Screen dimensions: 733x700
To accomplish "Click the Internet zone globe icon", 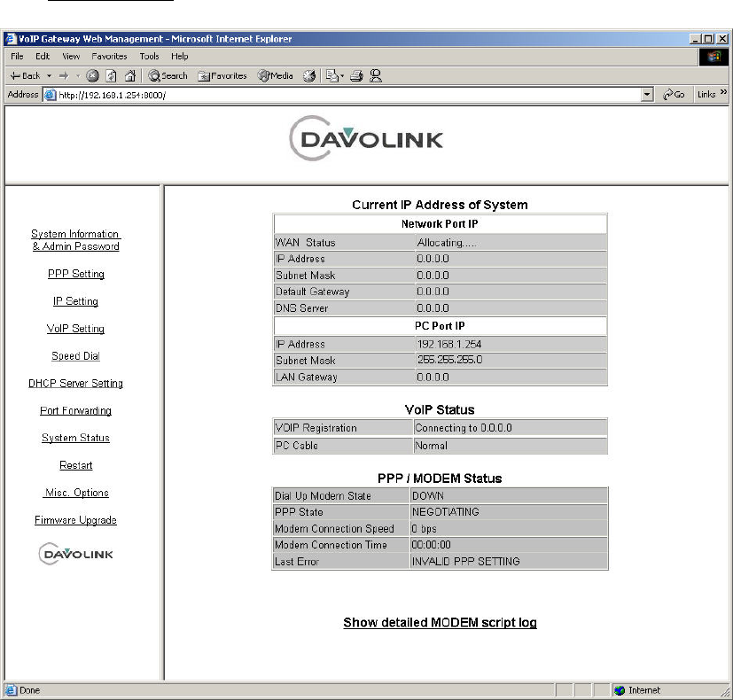I will pyautogui.click(x=620, y=690).
